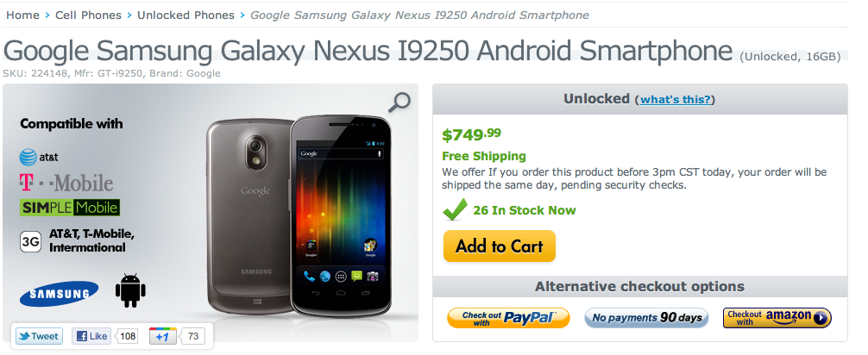
Task: Click the Tweet button
Action: (40, 336)
